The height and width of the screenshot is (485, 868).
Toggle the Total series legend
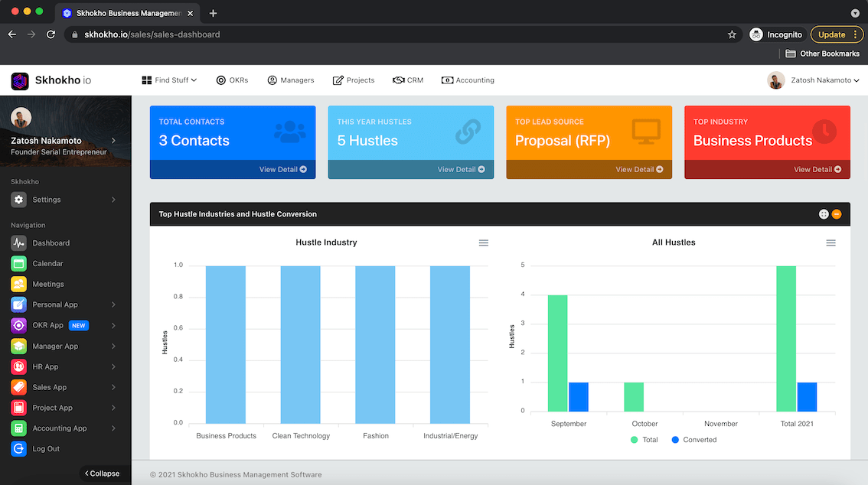coord(644,440)
